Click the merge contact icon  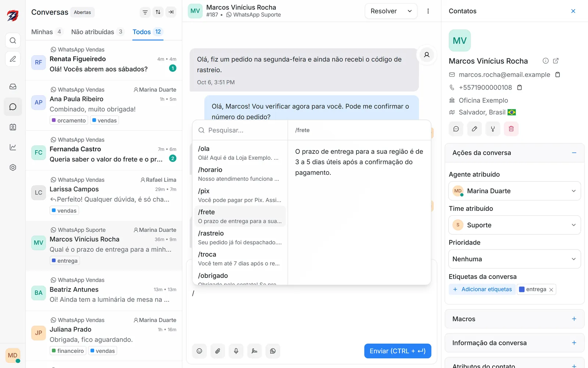[x=493, y=129]
